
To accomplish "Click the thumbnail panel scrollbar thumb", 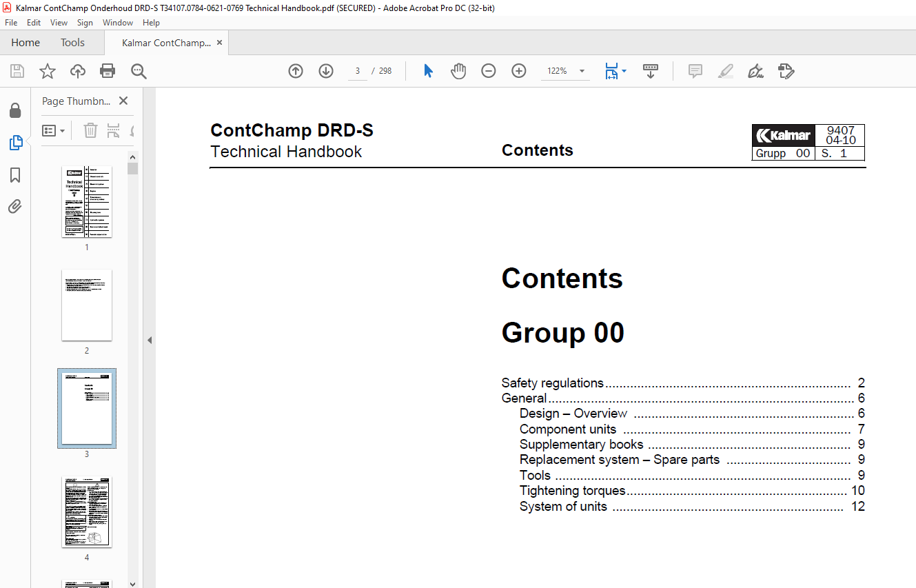I will pos(133,168).
